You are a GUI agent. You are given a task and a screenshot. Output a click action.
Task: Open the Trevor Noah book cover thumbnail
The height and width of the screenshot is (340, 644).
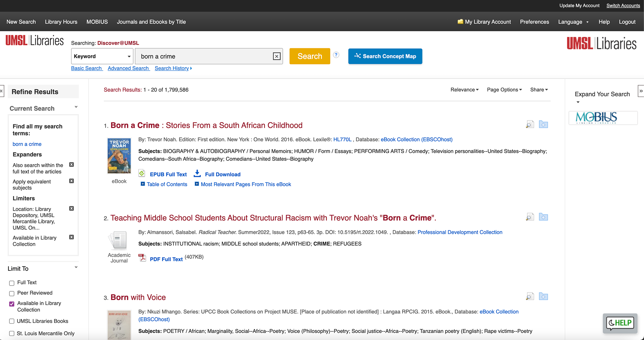(x=119, y=156)
